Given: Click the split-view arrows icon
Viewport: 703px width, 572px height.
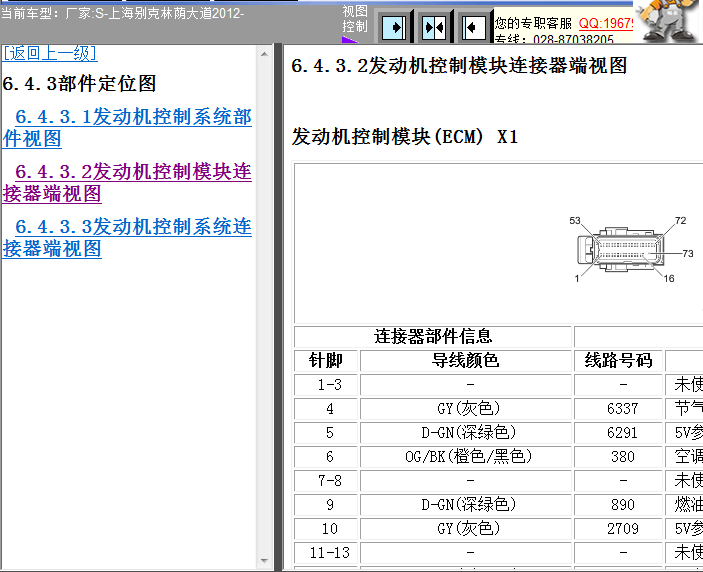Looking at the screenshot, I should 434,27.
